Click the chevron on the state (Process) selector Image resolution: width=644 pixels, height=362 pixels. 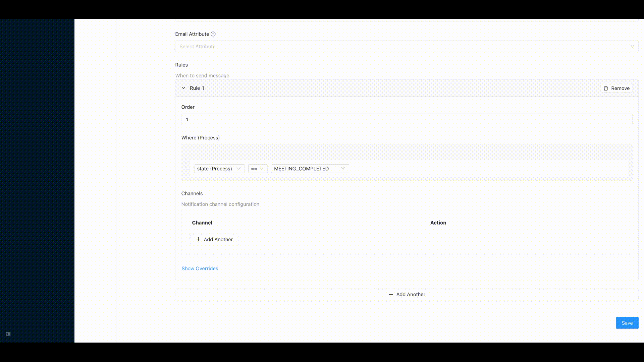(238, 169)
